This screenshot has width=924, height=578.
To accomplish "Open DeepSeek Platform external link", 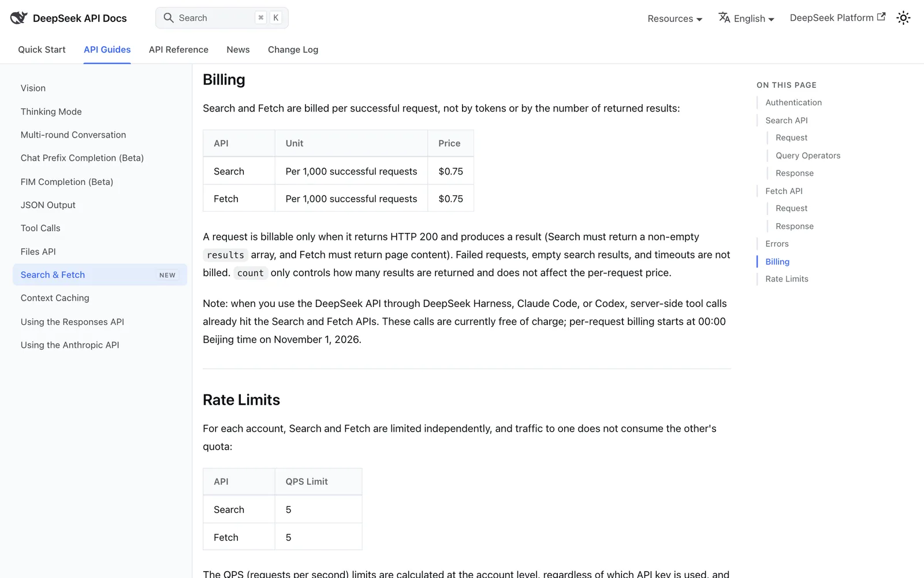I will [837, 18].
